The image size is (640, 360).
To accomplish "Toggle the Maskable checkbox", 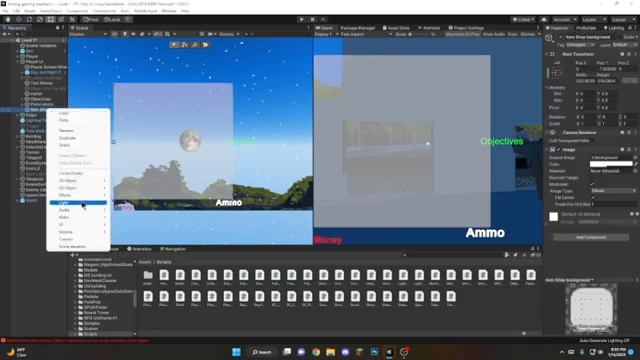I will click(x=592, y=184).
